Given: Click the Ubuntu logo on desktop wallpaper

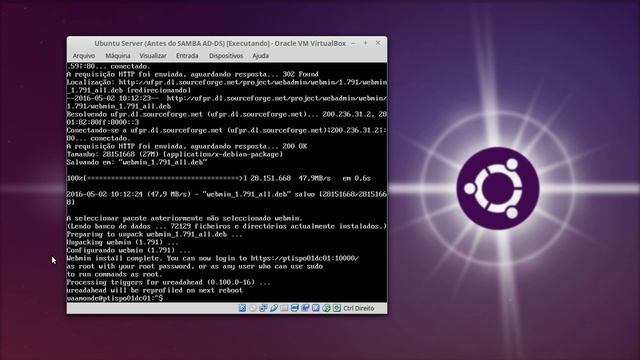Looking at the screenshot, I should 498,188.
